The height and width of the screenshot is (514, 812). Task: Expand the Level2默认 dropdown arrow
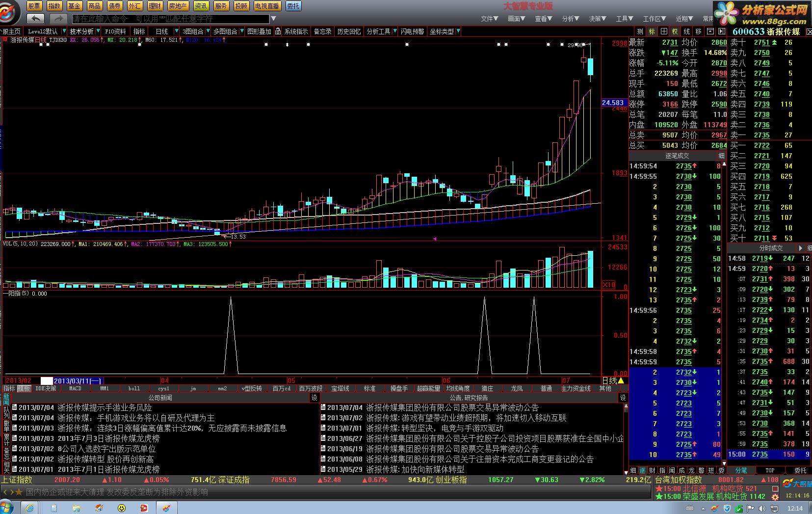pyautogui.click(x=64, y=31)
